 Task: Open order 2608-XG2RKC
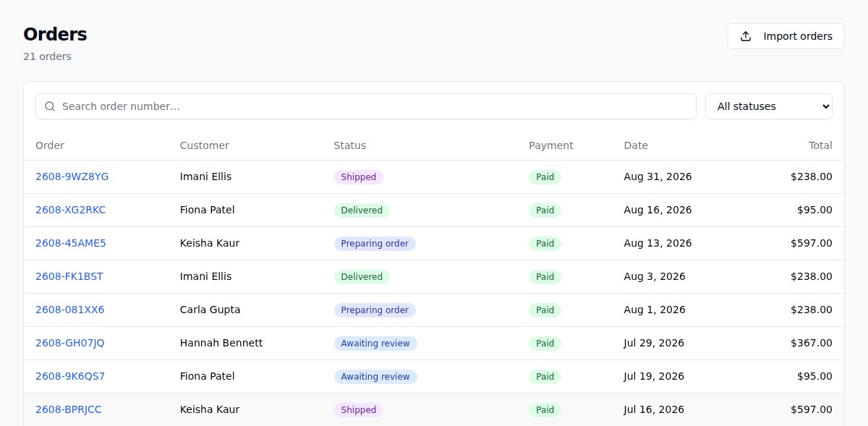pos(70,210)
